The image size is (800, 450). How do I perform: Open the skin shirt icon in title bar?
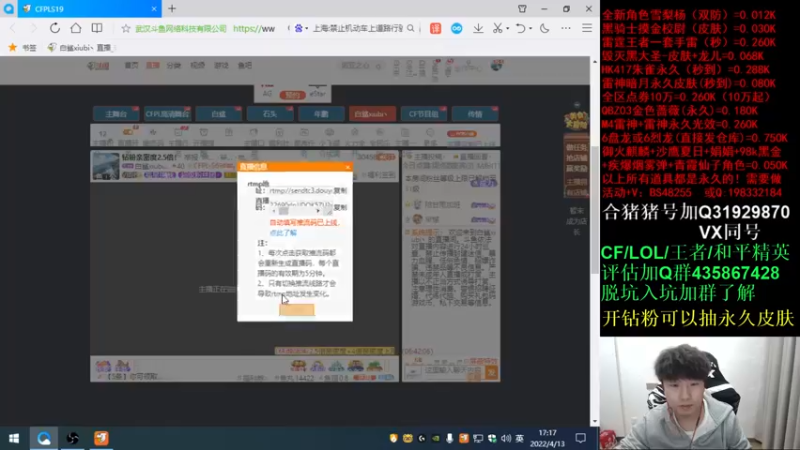pyautogui.click(x=522, y=9)
